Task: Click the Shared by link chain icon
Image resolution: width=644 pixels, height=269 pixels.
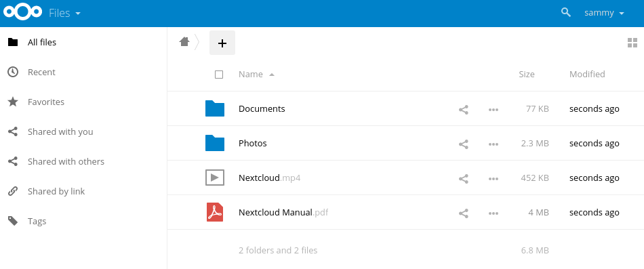Action: coord(13,191)
